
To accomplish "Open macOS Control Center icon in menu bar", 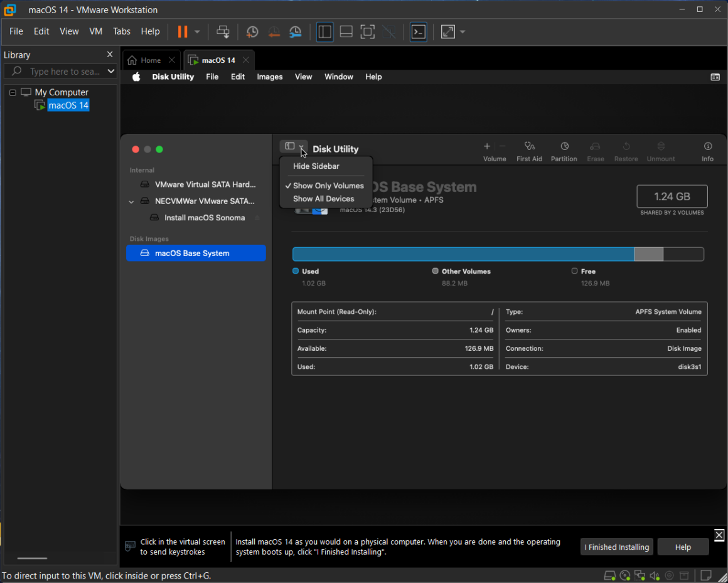I will click(715, 77).
